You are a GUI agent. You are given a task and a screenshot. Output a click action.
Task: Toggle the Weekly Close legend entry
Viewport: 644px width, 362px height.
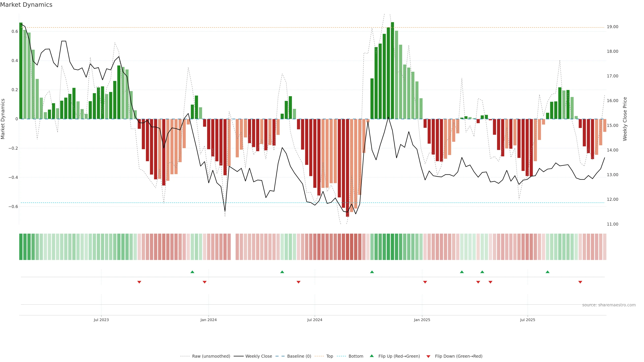pos(258,356)
